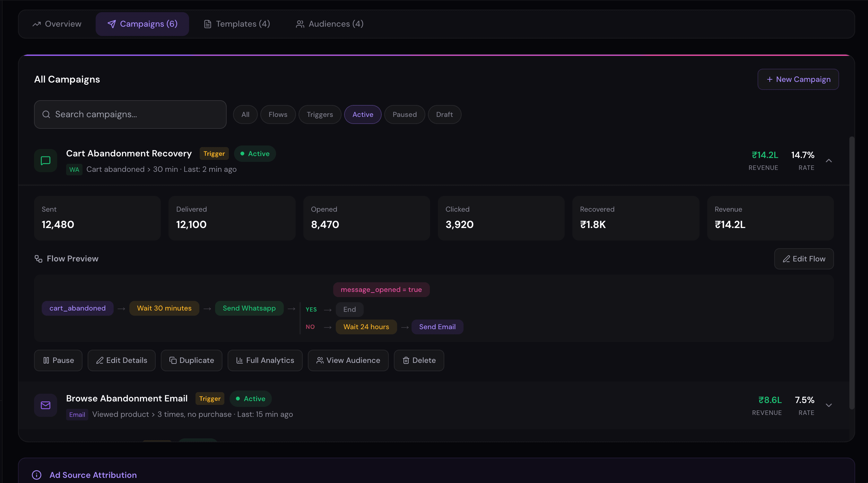Click Trigger badge on Cart Abandonment
The image size is (868, 483).
[214, 154]
